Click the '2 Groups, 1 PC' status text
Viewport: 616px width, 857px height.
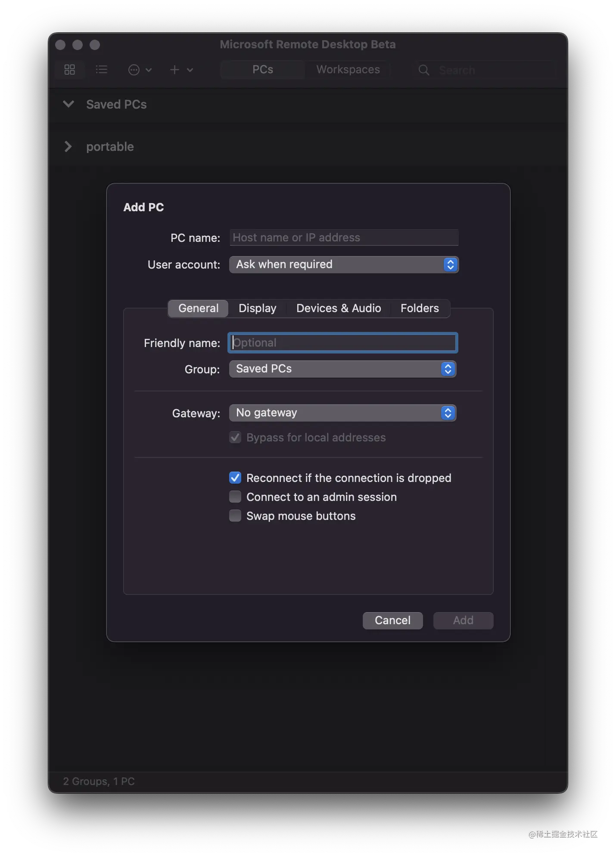(99, 782)
